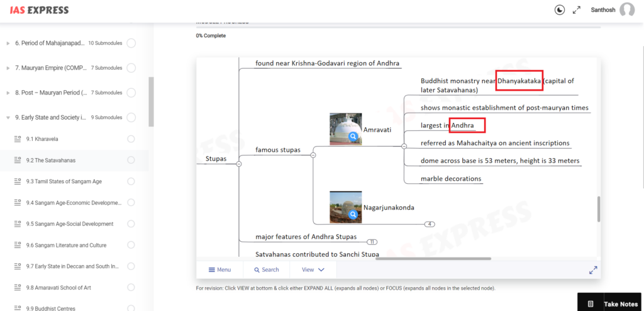Screen dimensions: 644x311
Task: Toggle dark mode icon in header
Action: click(x=559, y=10)
